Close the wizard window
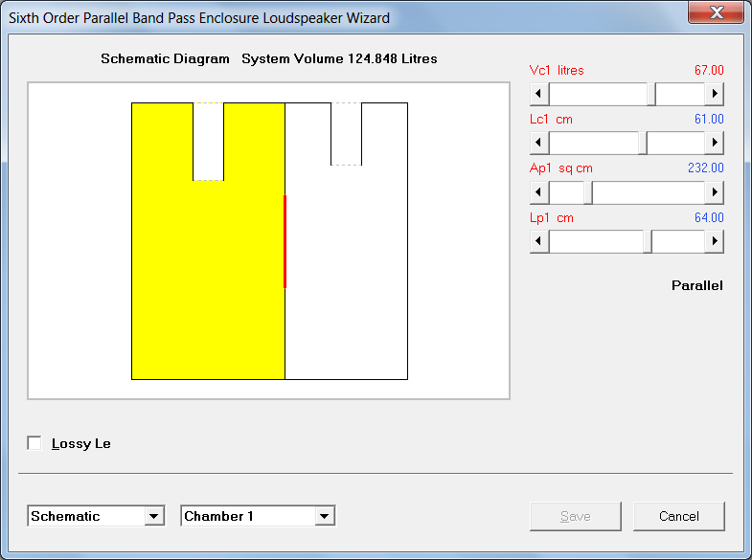The width and height of the screenshot is (752, 560). [x=717, y=12]
